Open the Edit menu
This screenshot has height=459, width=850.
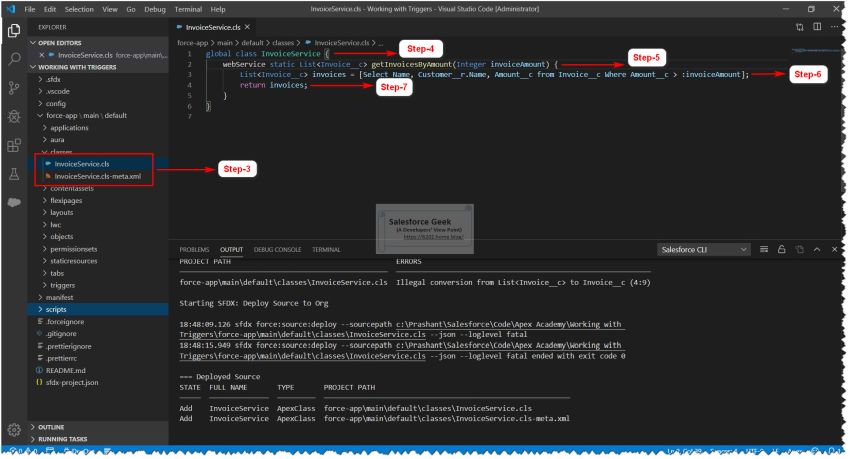pos(50,9)
